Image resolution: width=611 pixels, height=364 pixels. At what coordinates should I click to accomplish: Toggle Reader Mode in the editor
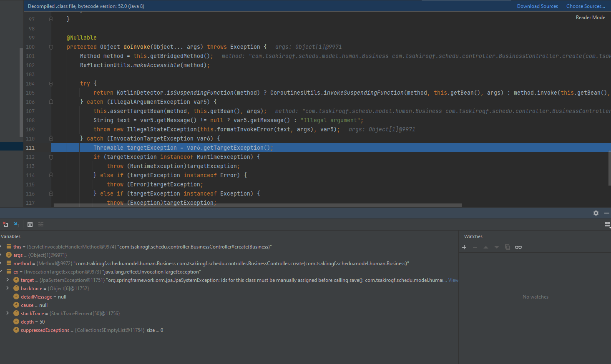click(x=590, y=18)
